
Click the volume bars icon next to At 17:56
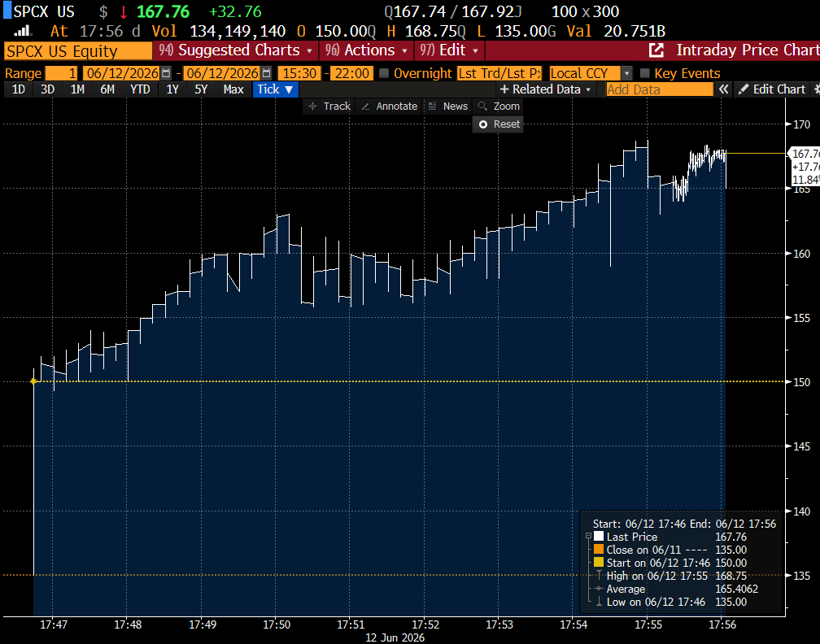click(23, 32)
